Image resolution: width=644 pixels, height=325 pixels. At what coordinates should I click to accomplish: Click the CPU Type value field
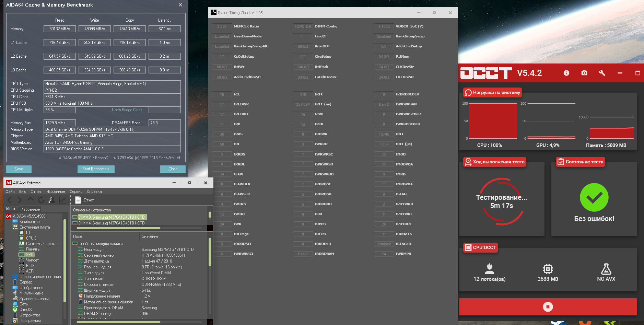112,84
